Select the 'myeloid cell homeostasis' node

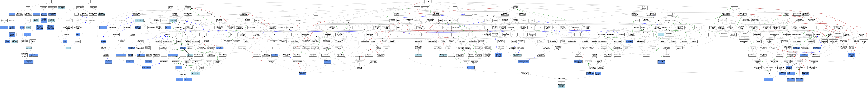point(174,35)
